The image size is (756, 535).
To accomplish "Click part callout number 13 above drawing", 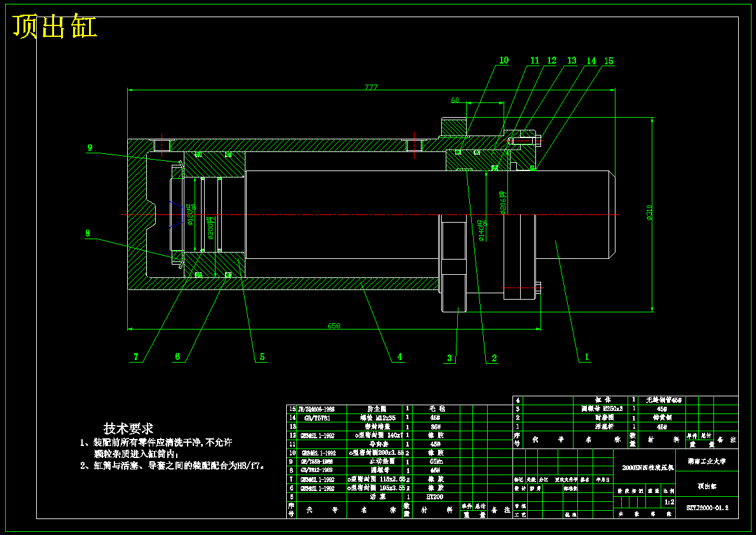I will (572, 60).
